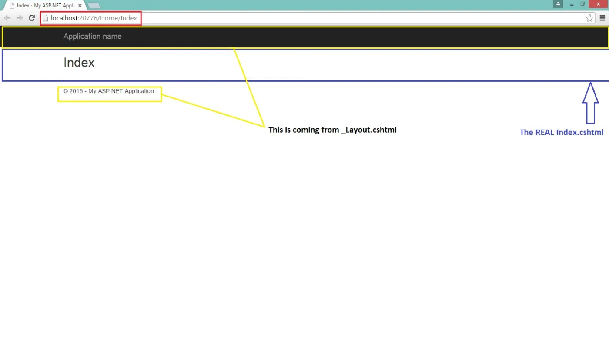Click the page favicon on the Index tab
The height and width of the screenshot is (364, 609).
12,6
